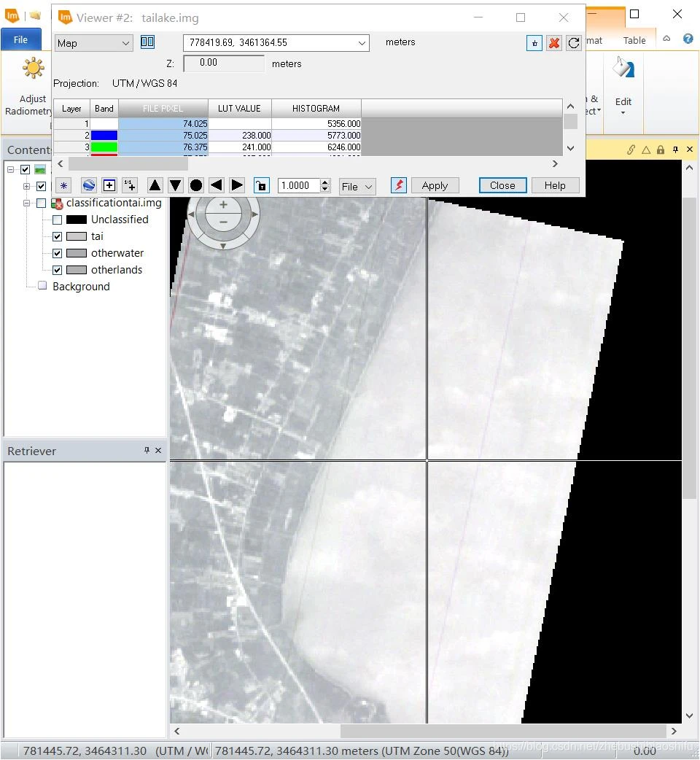Screen dimensions: 700x760
Task: Switch to the Table ribbon tab
Action: tap(634, 41)
